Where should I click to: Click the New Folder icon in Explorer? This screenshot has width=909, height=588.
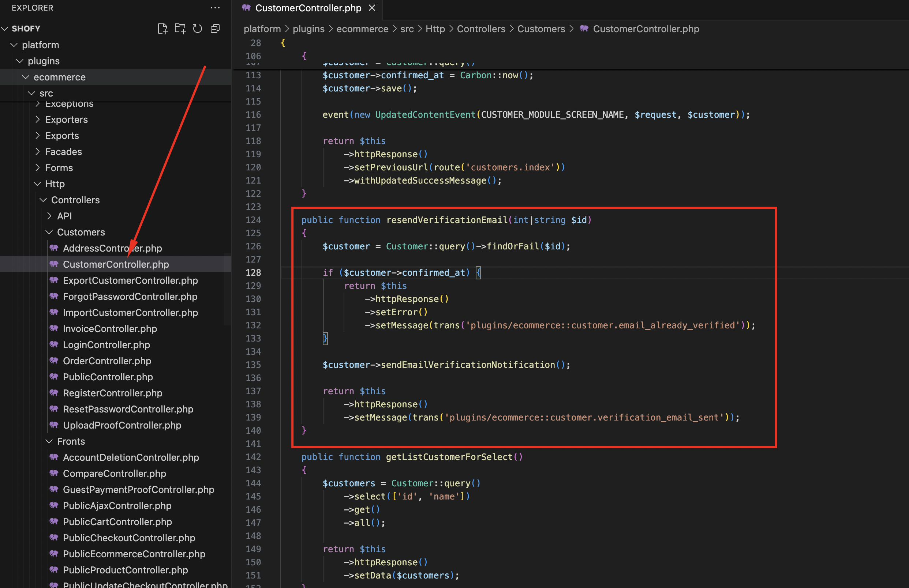click(180, 29)
